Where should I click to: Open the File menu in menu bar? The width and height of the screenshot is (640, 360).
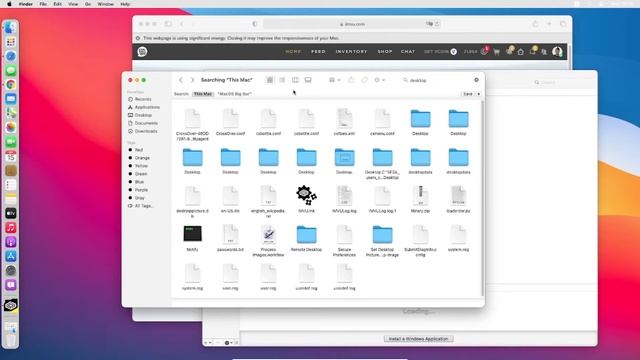coord(43,4)
